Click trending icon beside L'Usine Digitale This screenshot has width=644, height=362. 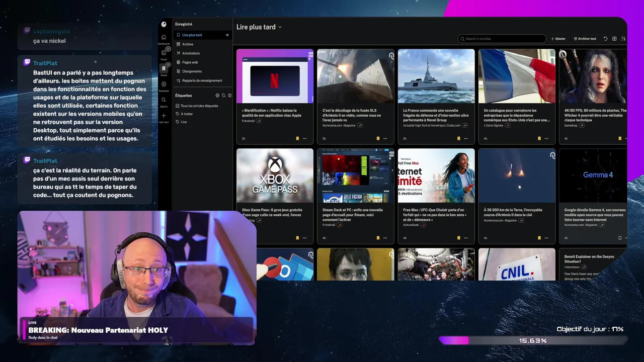pos(507,125)
